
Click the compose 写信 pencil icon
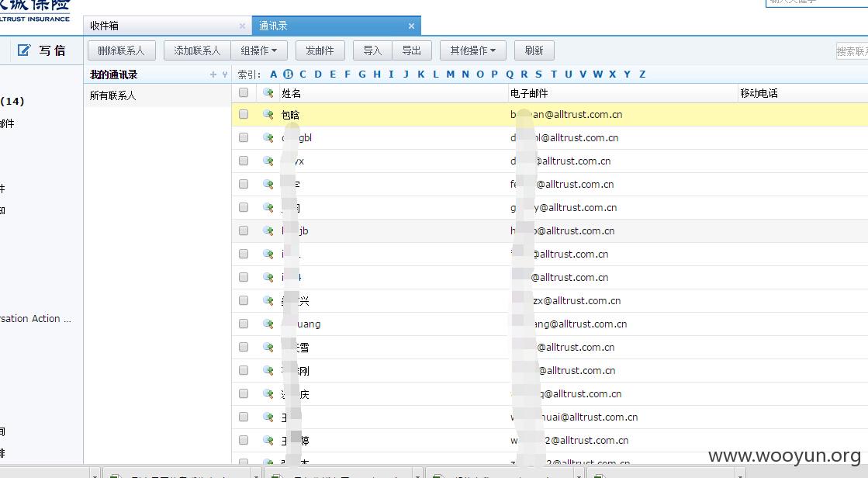coord(24,50)
